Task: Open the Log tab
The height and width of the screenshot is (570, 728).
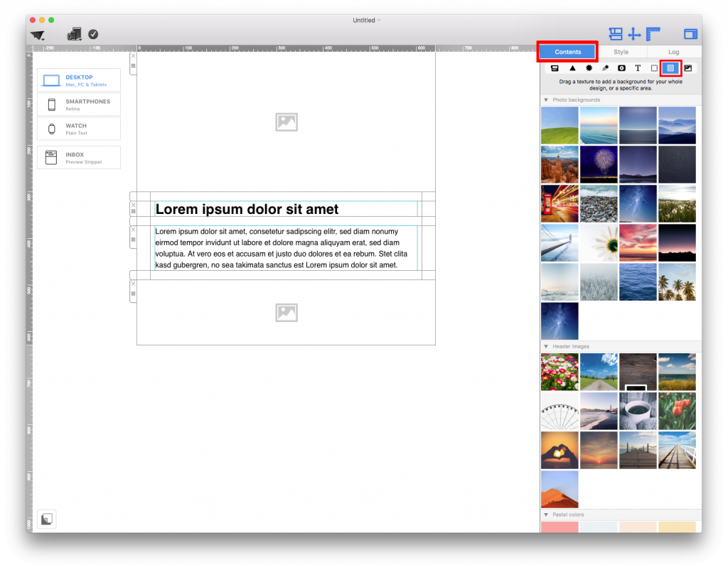Action: 673,51
